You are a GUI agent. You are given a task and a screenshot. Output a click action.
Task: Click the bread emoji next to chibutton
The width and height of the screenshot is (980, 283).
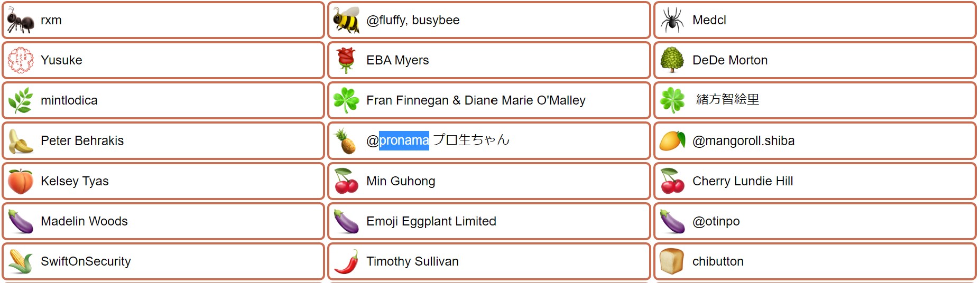tap(672, 261)
